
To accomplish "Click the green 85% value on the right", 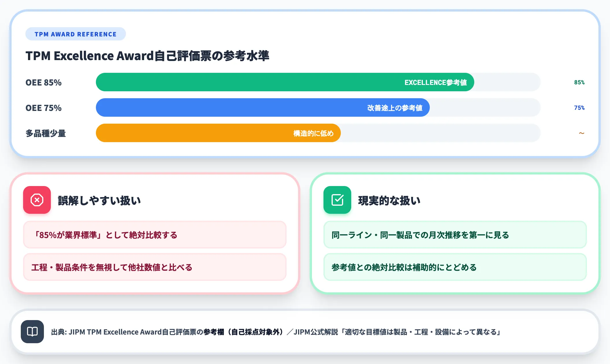I will click(579, 82).
